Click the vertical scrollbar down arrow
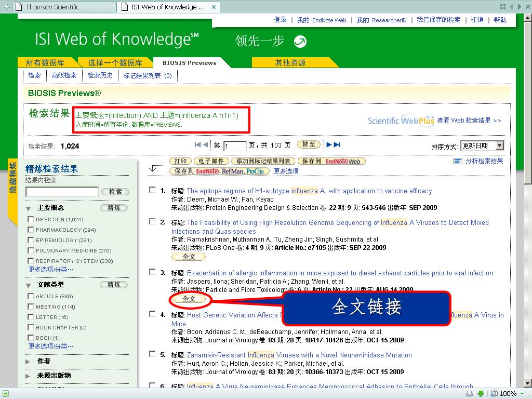The height and width of the screenshot is (399, 532). click(528, 384)
